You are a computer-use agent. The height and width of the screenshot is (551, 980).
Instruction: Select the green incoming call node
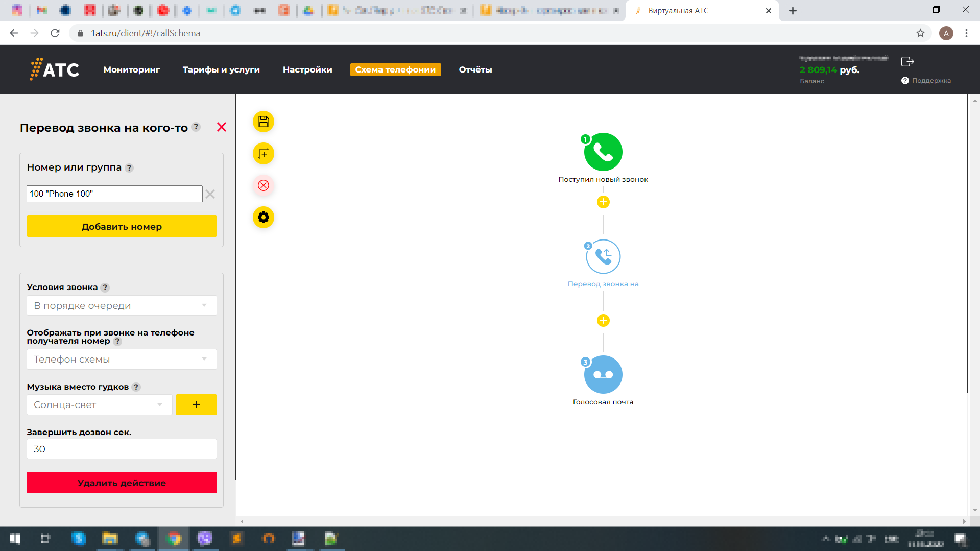(x=603, y=152)
